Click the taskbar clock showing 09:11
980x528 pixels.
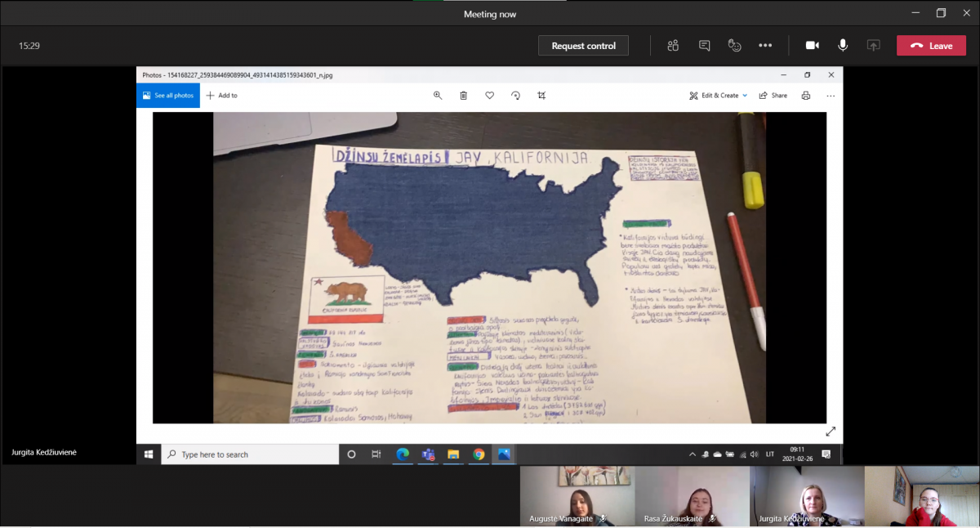pos(796,454)
